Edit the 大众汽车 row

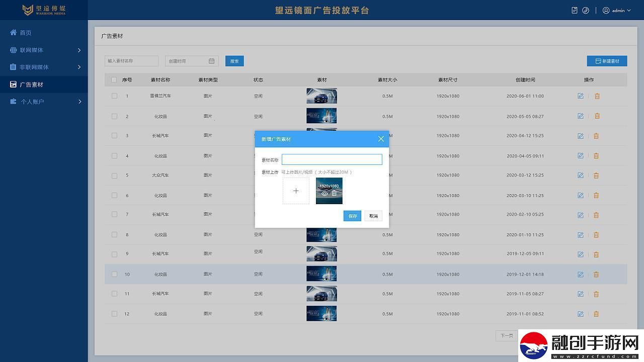point(581,175)
